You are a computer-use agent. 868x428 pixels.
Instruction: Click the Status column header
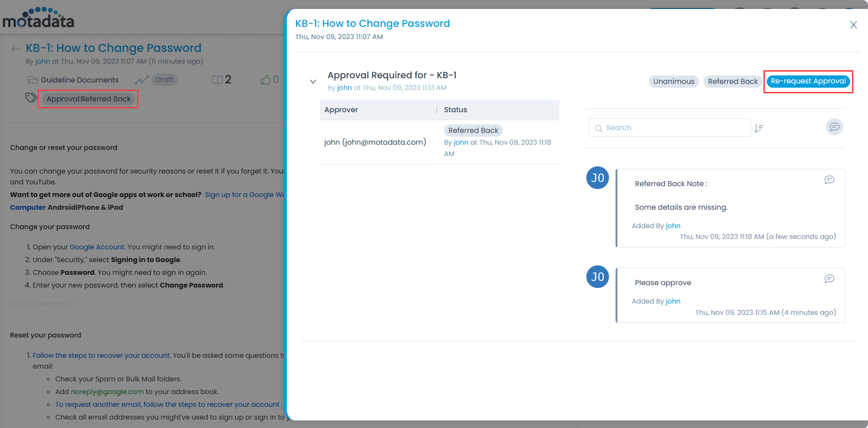pos(455,110)
